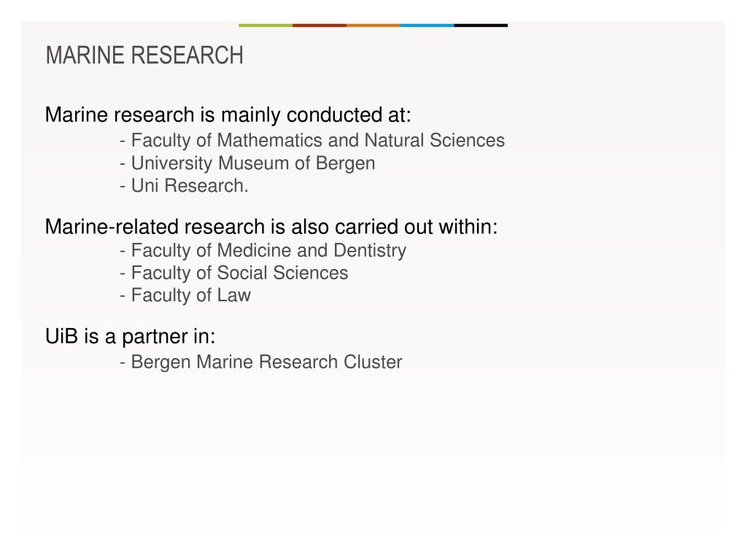
Task: Click the word 'Bergen' in University Museum line
Action: [345, 164]
